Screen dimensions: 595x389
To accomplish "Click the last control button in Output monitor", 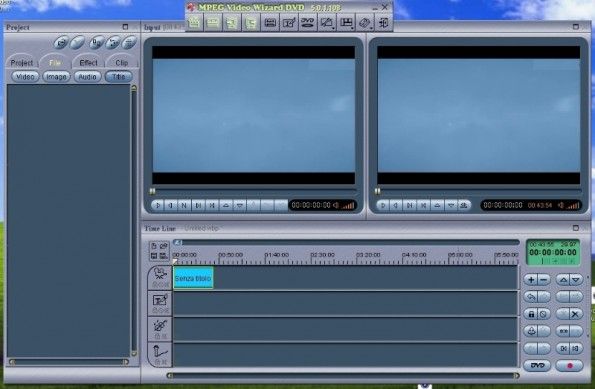I will (x=464, y=205).
